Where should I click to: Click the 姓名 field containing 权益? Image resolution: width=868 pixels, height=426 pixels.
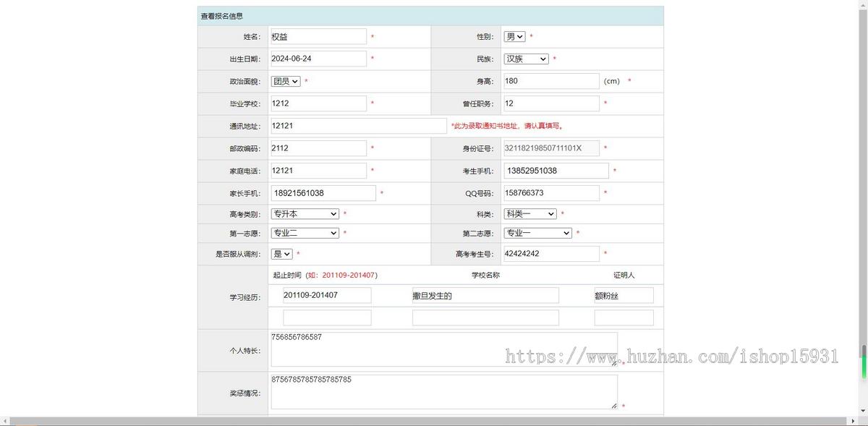pyautogui.click(x=318, y=37)
